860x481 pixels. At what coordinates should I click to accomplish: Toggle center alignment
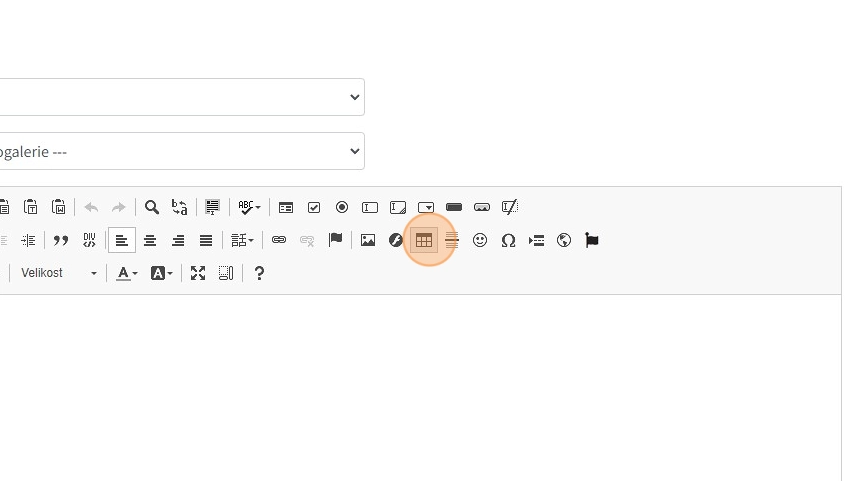[x=150, y=240]
